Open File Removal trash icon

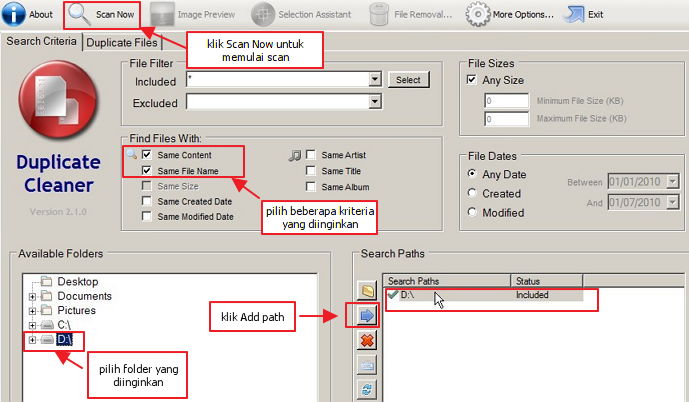point(379,14)
